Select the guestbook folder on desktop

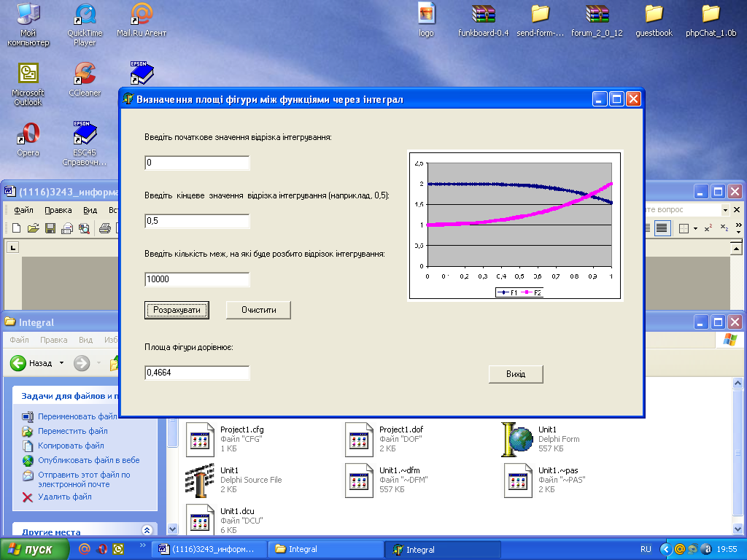[654, 20]
